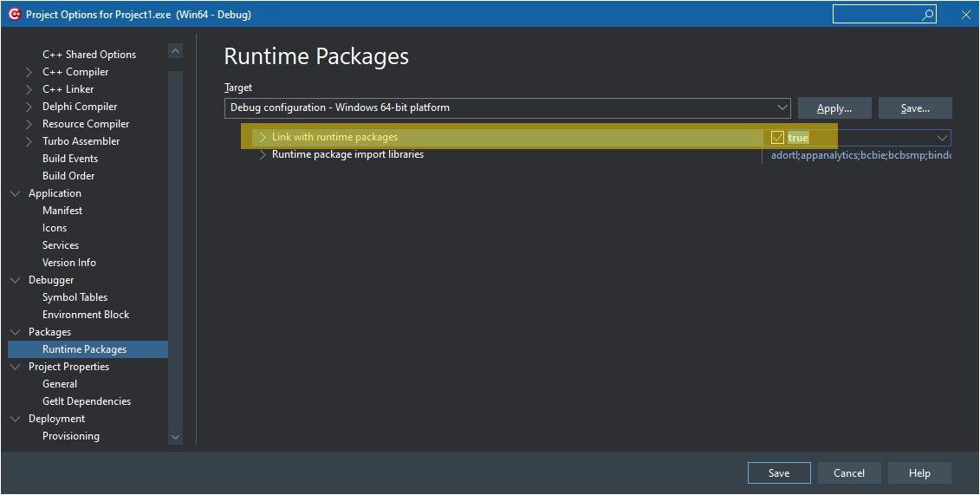Click the Save... button beside Target
The width and height of the screenshot is (980, 495).
[x=915, y=108]
